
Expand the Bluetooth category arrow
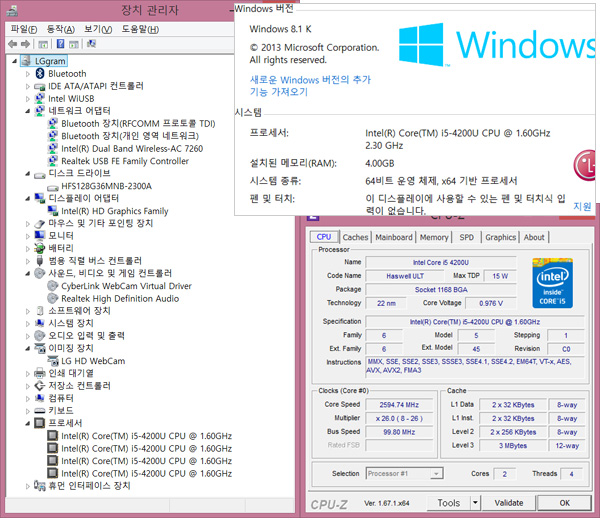(x=28, y=74)
